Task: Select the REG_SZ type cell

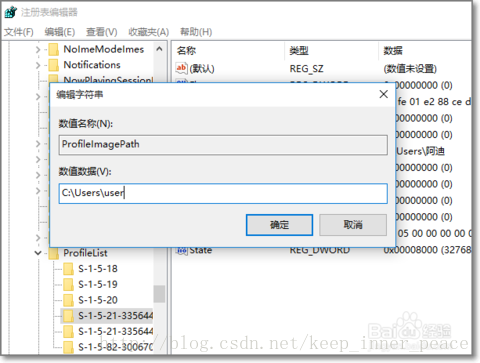Action: pyautogui.click(x=306, y=69)
